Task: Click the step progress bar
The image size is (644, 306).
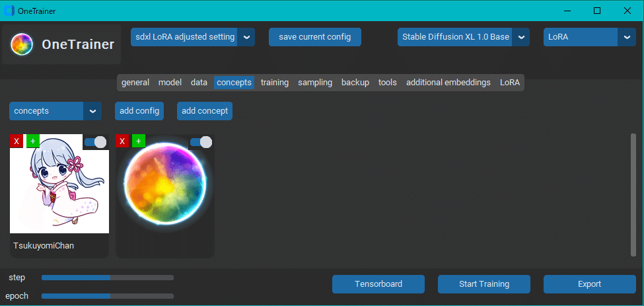Action: tap(108, 278)
